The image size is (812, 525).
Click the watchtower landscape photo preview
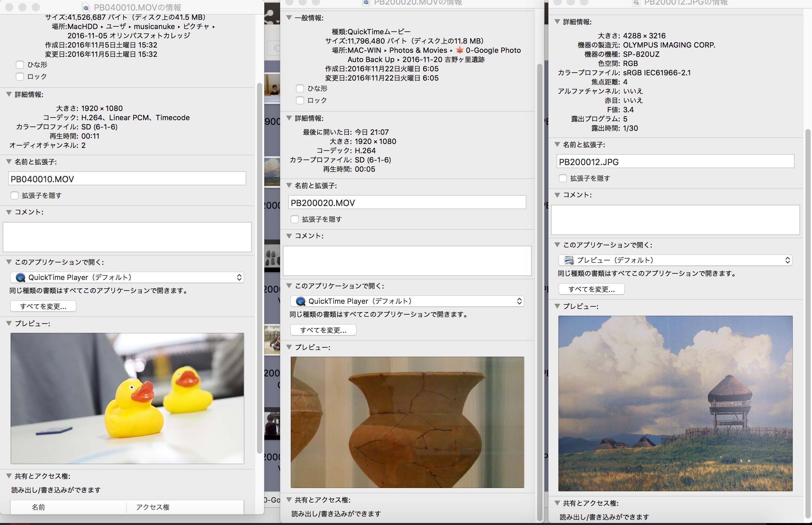[675, 403]
